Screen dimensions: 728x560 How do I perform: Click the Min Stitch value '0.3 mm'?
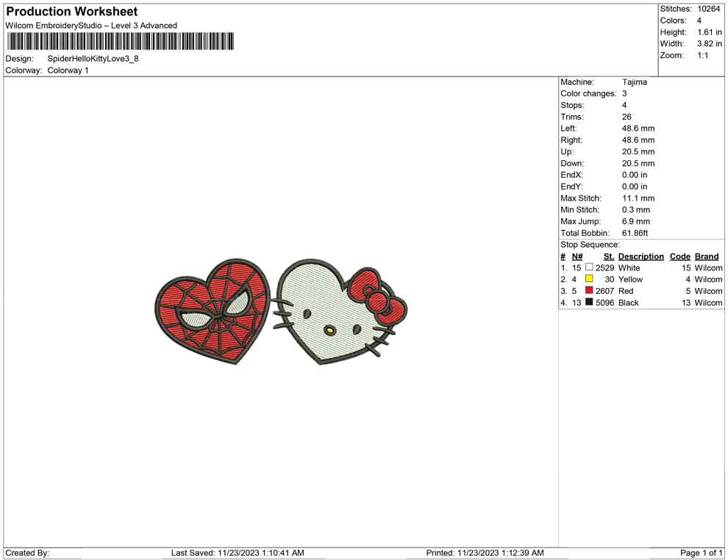click(636, 209)
